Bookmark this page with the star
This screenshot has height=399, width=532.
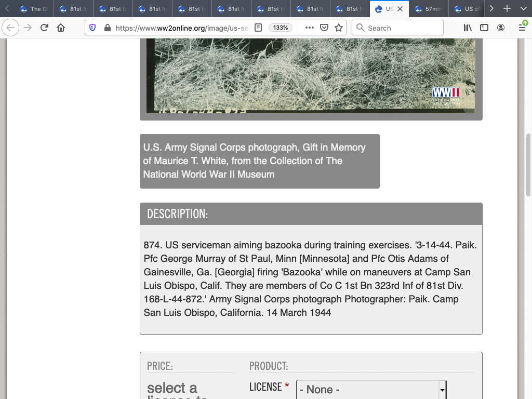pos(339,28)
